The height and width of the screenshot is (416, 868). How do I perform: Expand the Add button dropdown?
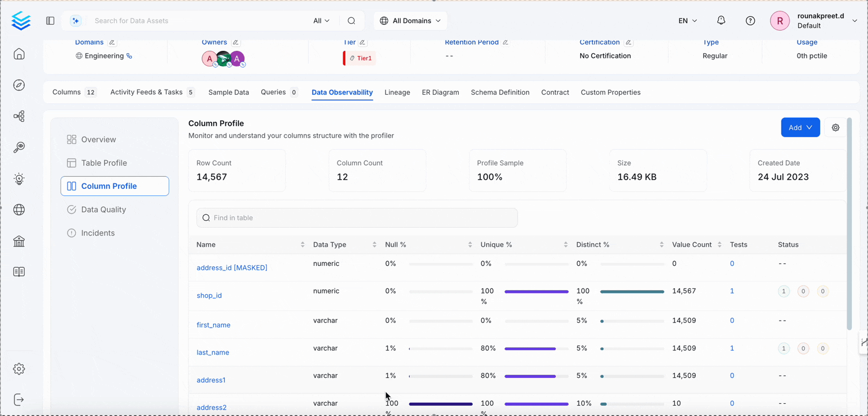pos(800,128)
